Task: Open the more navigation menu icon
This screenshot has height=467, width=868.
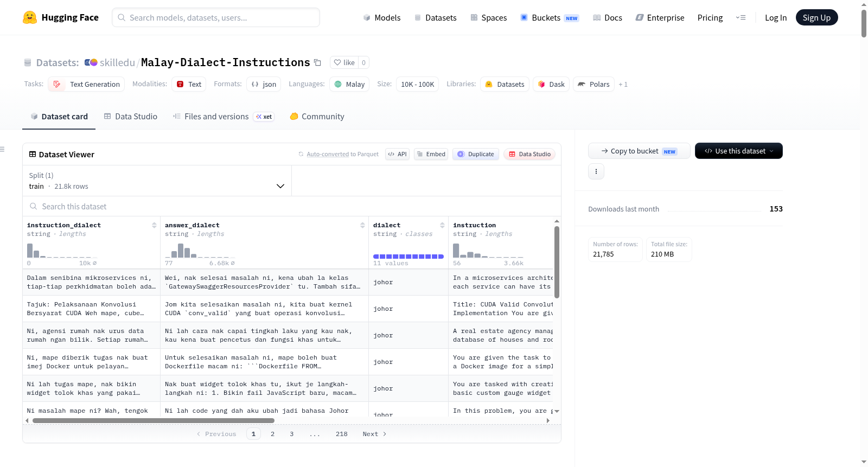Action: coord(741,17)
